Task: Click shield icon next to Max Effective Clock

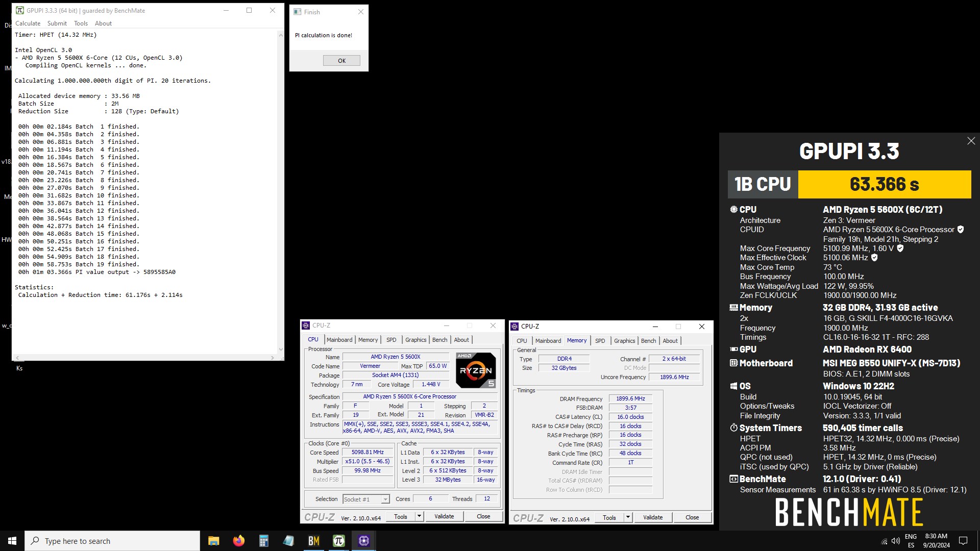Action: (874, 258)
